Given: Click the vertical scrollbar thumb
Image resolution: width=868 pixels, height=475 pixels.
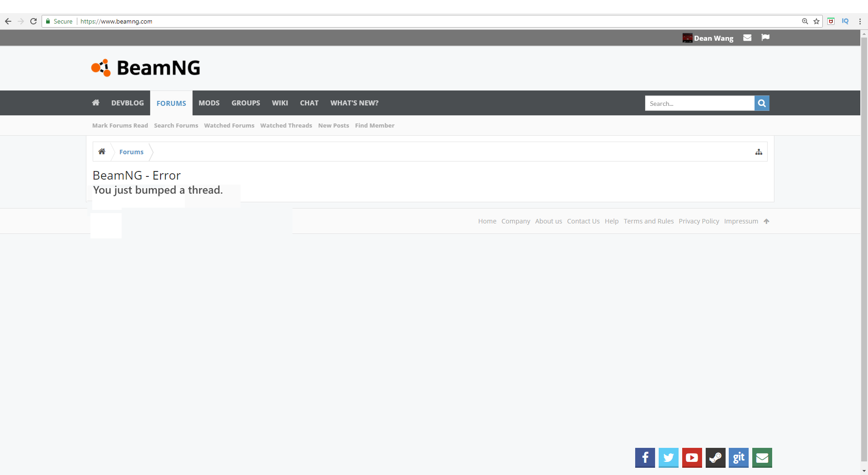Looking at the screenshot, I should coord(864,249).
